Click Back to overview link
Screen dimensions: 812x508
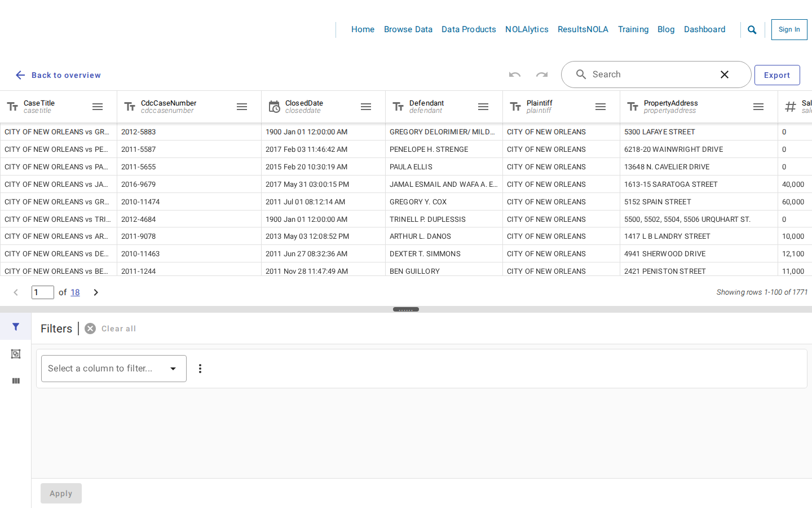(66, 75)
